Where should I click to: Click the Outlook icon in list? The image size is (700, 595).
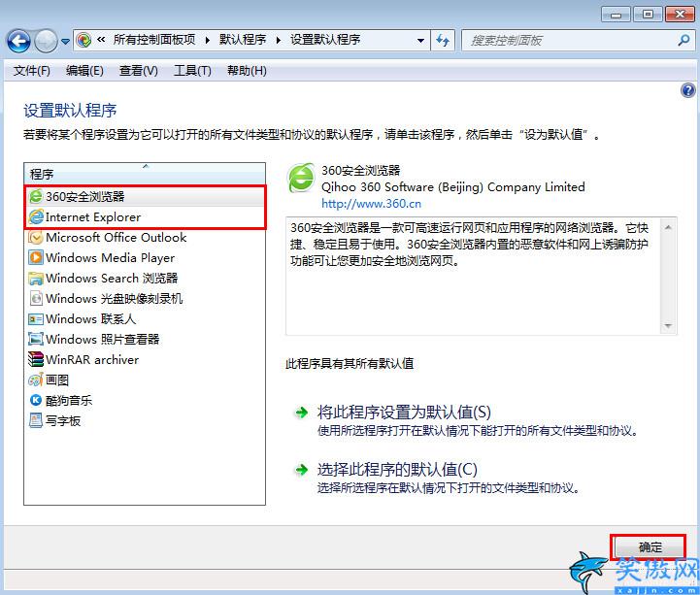pyautogui.click(x=36, y=238)
